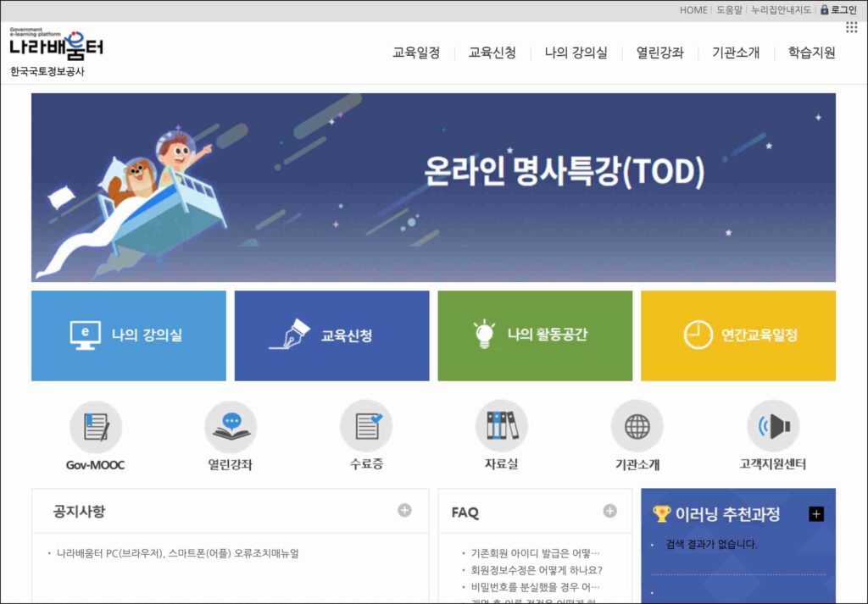Open the Gov-MOOC icon
Screen dimensions: 868x604
pyautogui.click(x=96, y=427)
